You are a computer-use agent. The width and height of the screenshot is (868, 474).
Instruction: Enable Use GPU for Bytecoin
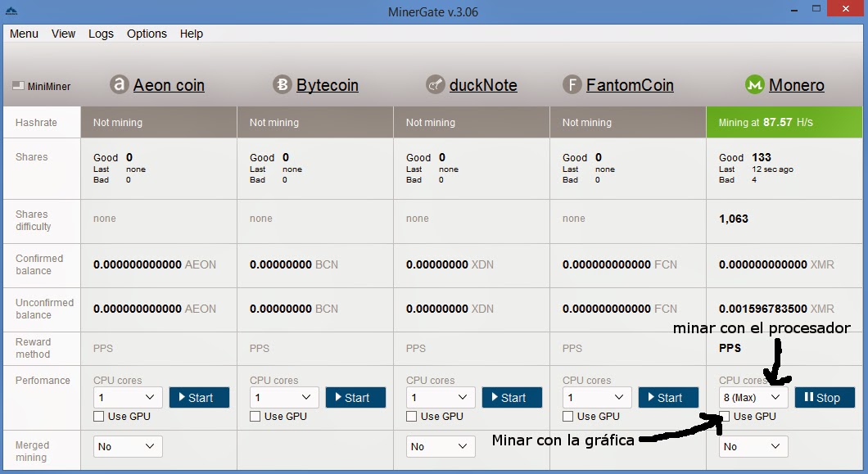click(x=255, y=417)
